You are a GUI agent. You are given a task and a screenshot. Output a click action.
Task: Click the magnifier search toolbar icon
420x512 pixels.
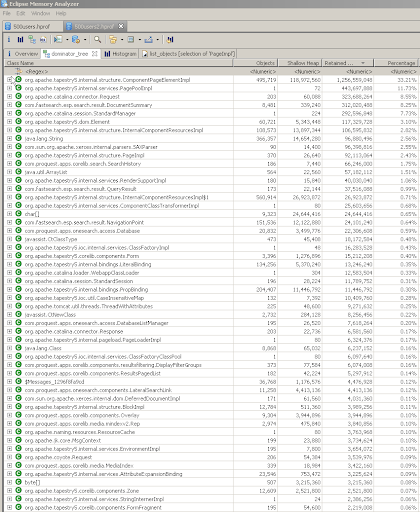tap(97, 40)
